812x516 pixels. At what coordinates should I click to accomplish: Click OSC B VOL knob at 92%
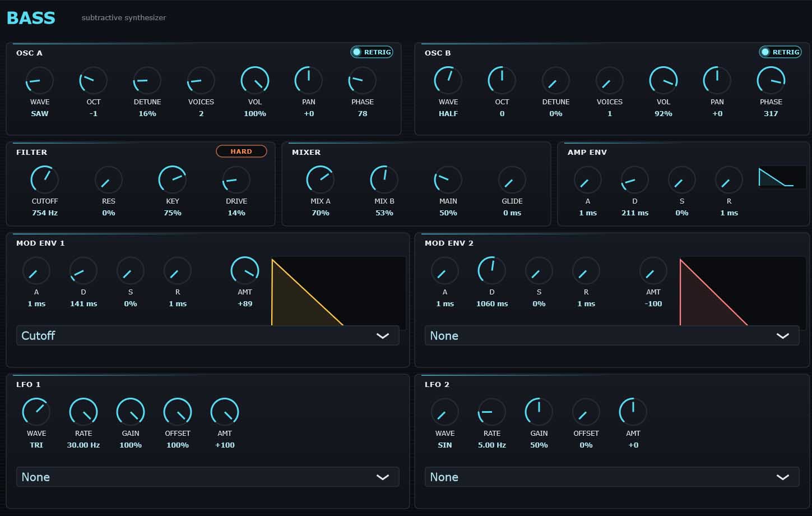click(663, 81)
